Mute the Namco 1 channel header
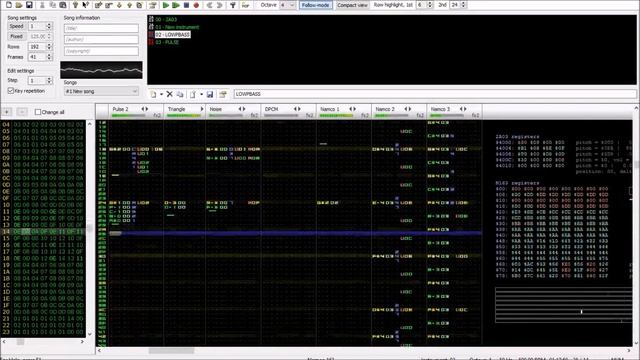 330,109
